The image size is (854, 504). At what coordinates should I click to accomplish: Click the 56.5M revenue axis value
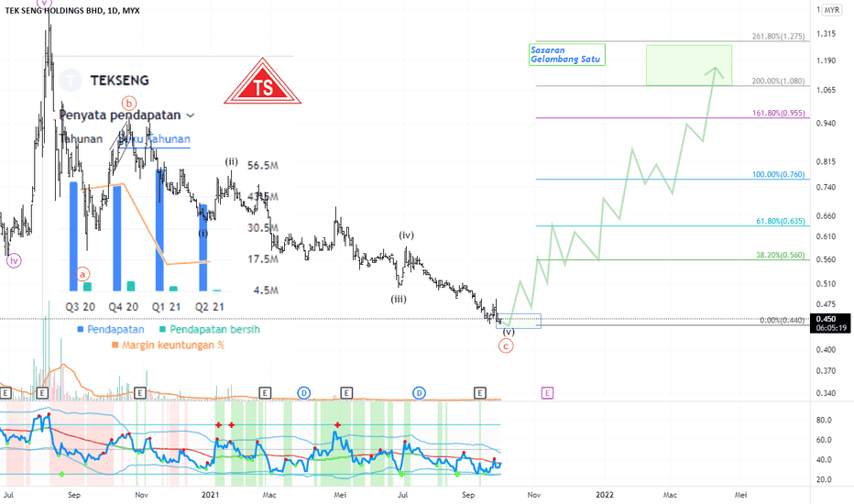tap(262, 165)
